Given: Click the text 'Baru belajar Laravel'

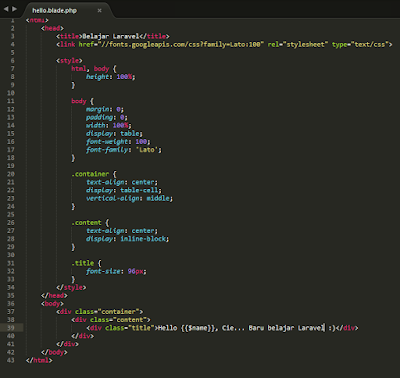Looking at the screenshot, I should pos(286,328).
